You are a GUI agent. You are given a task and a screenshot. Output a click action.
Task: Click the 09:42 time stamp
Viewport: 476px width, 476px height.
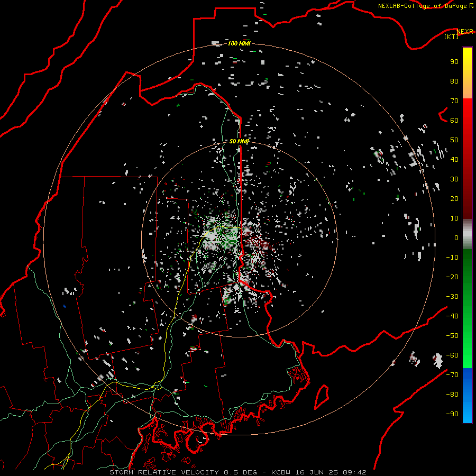click(354, 472)
